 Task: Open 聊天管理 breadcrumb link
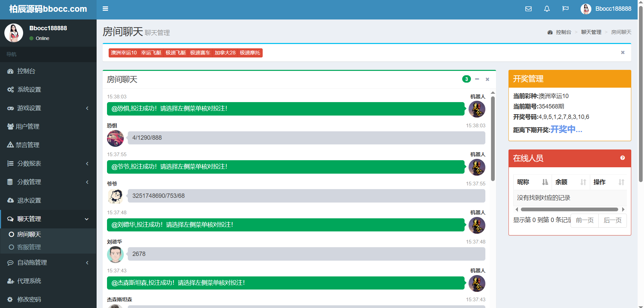click(x=591, y=32)
